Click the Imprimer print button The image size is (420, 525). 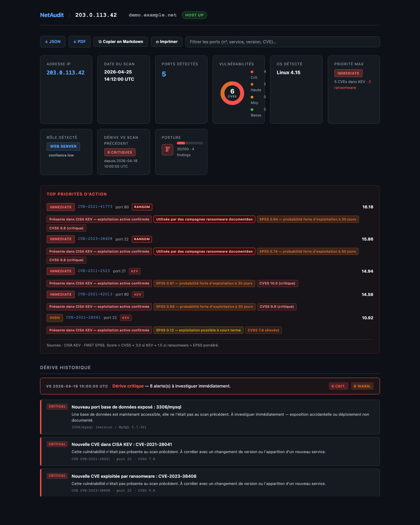tap(167, 42)
